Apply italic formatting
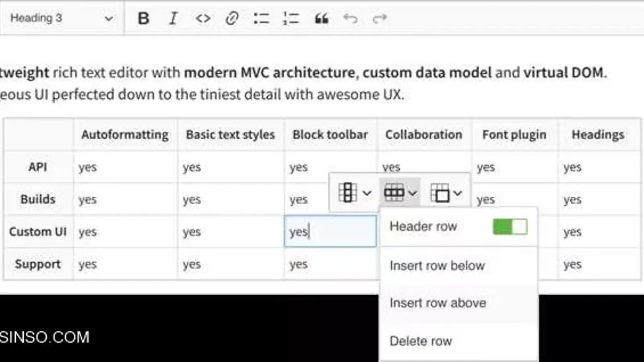 click(x=173, y=18)
